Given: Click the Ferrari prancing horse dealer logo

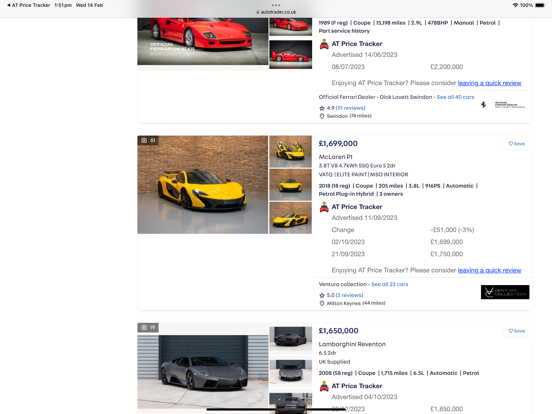Looking at the screenshot, I should coord(484,105).
